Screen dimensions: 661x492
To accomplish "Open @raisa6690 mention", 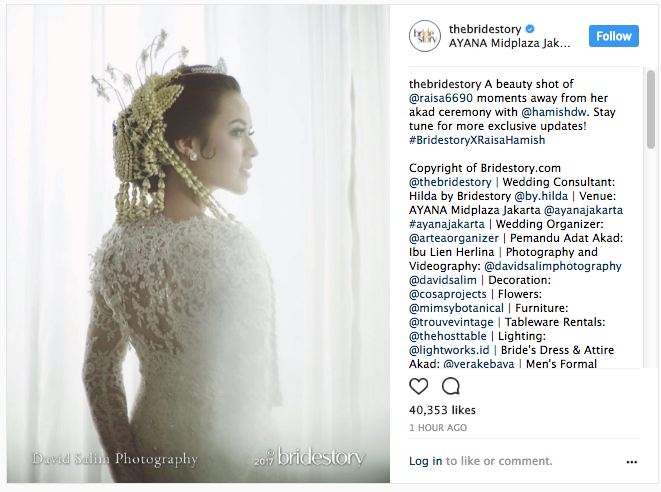I will (x=441, y=98).
